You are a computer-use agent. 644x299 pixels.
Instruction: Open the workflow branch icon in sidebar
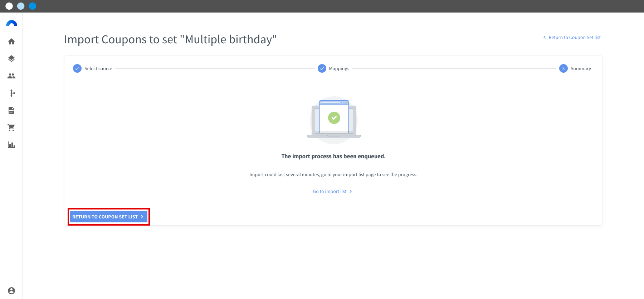point(13,93)
